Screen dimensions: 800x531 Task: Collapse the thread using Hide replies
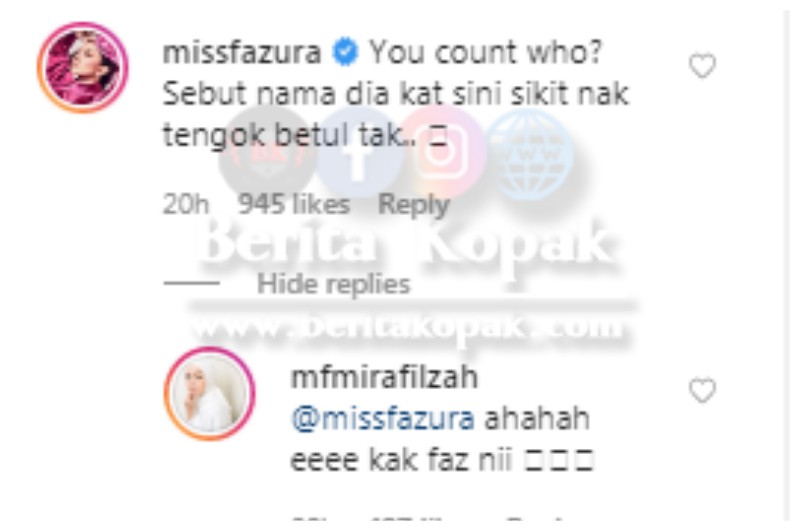point(334,284)
